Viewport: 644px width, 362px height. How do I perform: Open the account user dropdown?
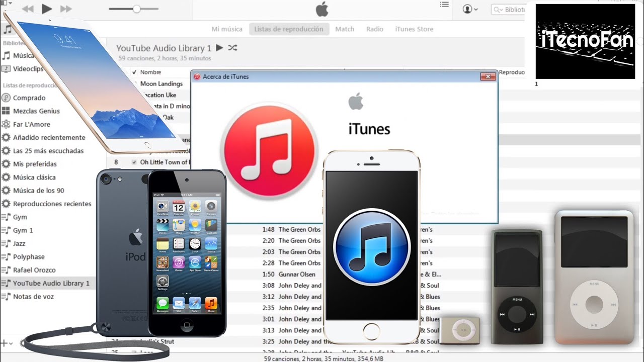470,9
